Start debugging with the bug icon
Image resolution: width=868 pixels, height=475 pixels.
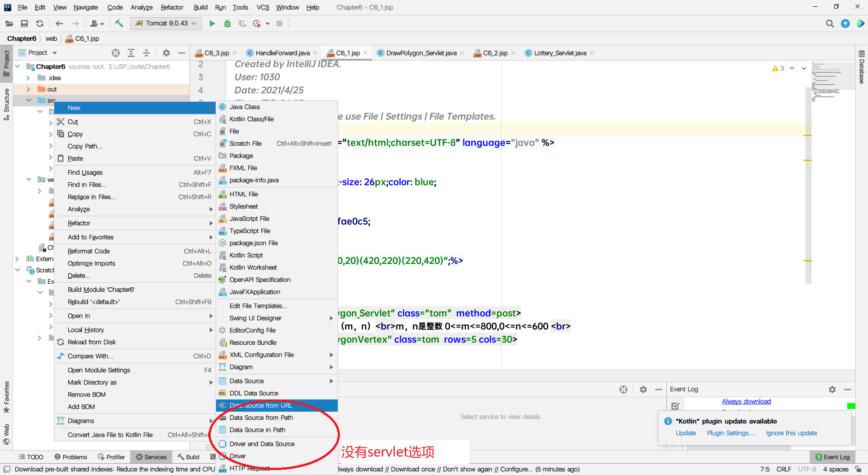(227, 24)
